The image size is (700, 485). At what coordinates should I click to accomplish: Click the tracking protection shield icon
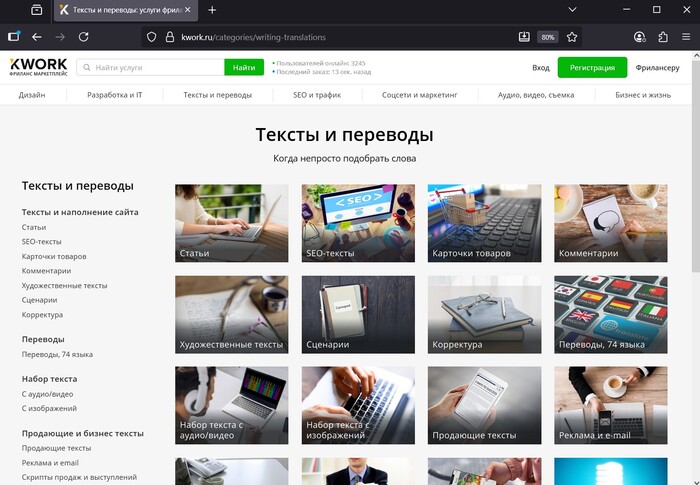click(x=151, y=37)
